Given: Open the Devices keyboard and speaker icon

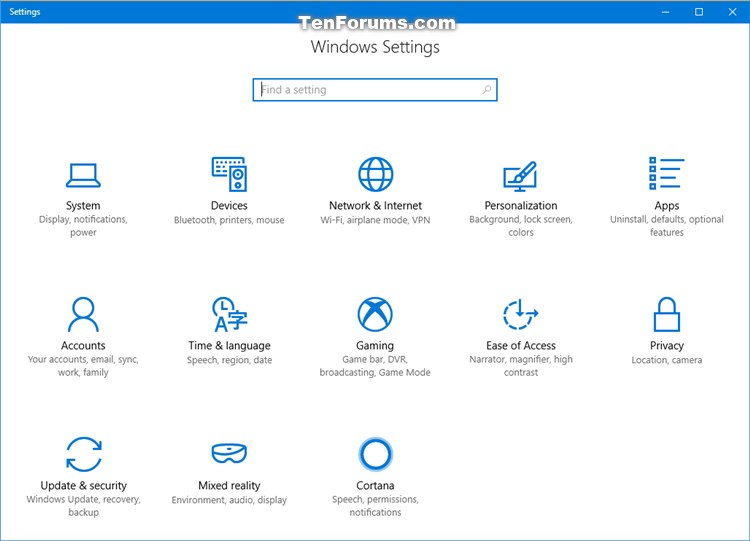Looking at the screenshot, I should click(x=229, y=174).
